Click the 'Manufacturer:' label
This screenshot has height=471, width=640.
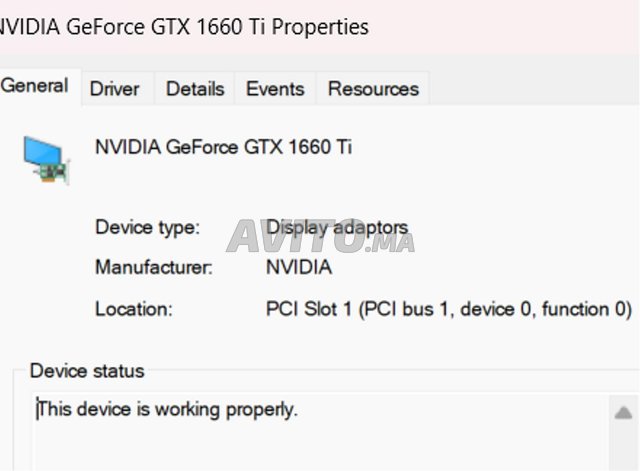coord(154,268)
